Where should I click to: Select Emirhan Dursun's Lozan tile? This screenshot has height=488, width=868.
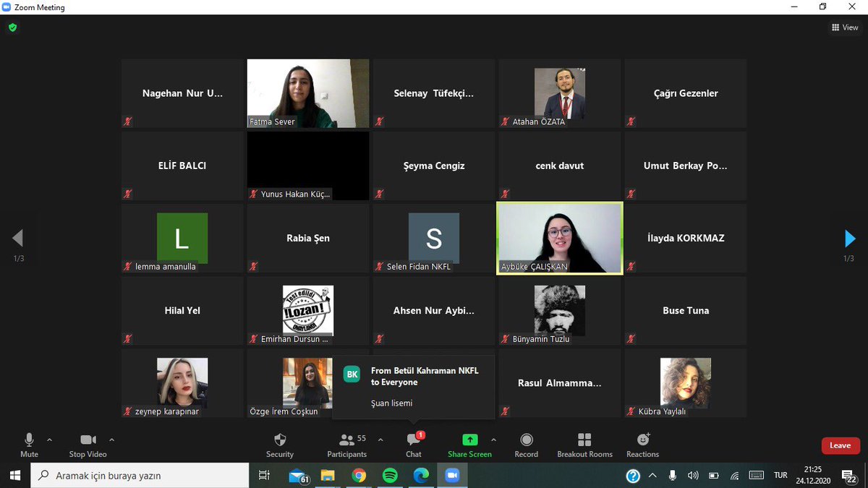click(x=308, y=310)
